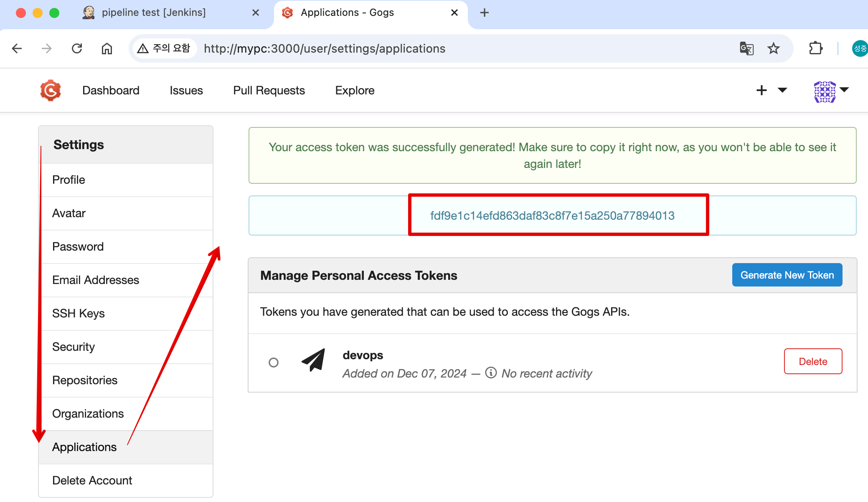Click the circle indicator next to devops token

click(274, 363)
